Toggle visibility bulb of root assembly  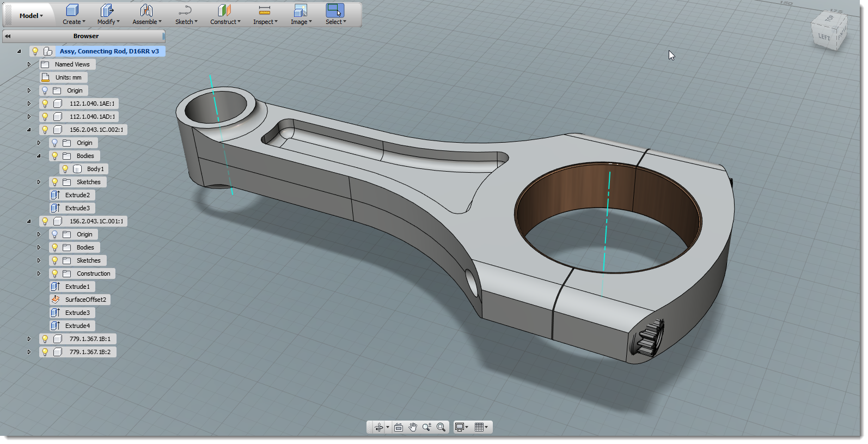(35, 51)
